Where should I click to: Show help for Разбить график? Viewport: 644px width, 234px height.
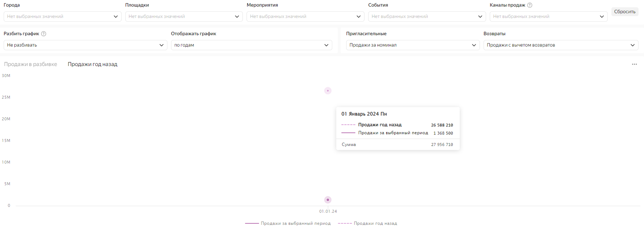[44, 34]
